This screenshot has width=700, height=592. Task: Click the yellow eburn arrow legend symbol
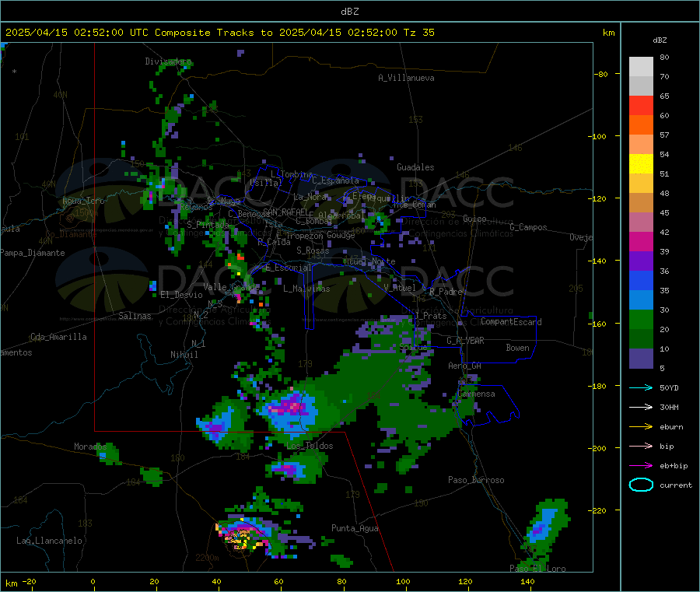click(x=641, y=426)
